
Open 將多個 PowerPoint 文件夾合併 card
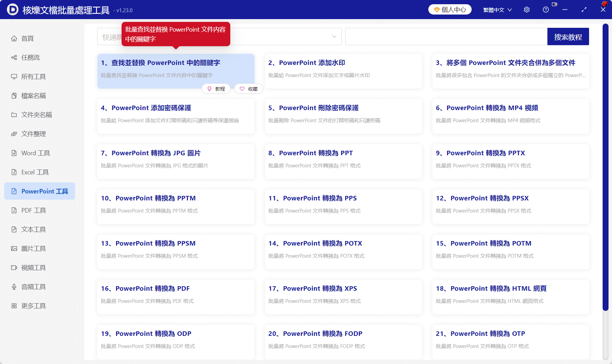pyautogui.click(x=511, y=71)
